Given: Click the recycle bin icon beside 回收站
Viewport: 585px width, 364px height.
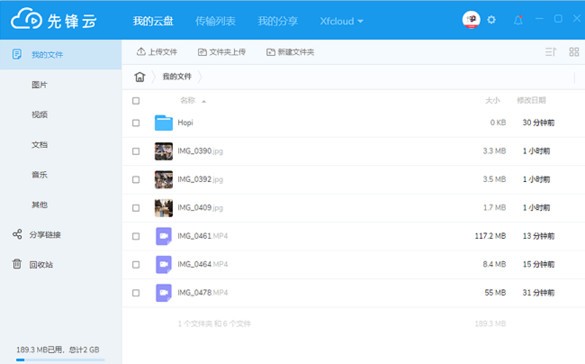Looking at the screenshot, I should pos(17,264).
